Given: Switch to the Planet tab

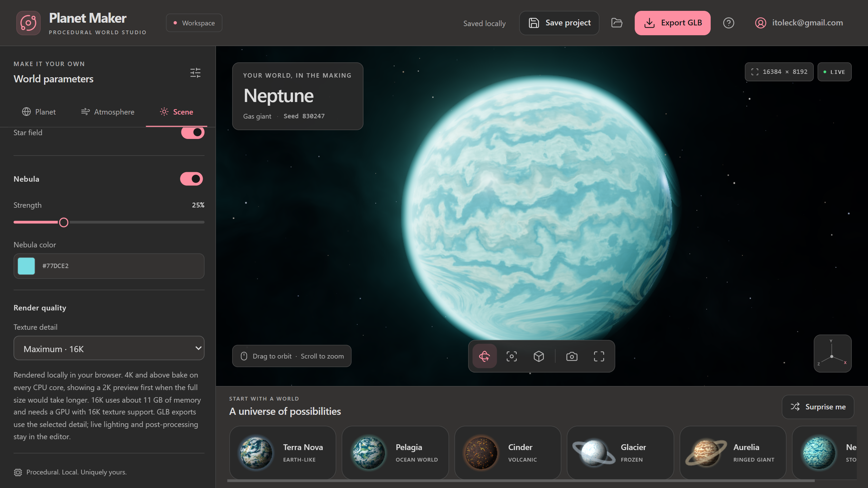Looking at the screenshot, I should click(x=39, y=112).
